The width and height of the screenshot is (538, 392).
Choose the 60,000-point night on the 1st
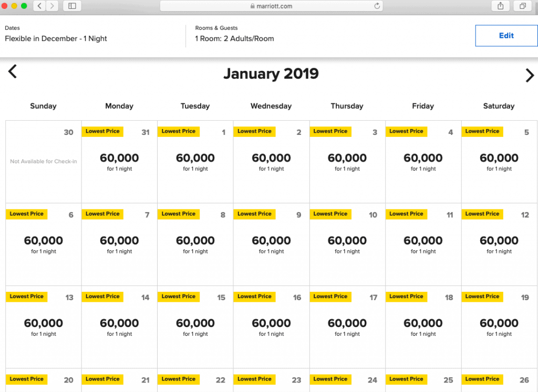tap(195, 162)
